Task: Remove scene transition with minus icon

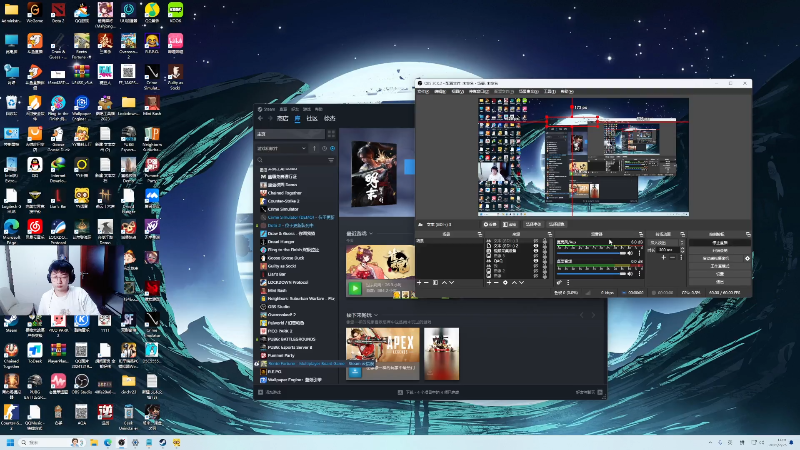Action: [x=672, y=258]
